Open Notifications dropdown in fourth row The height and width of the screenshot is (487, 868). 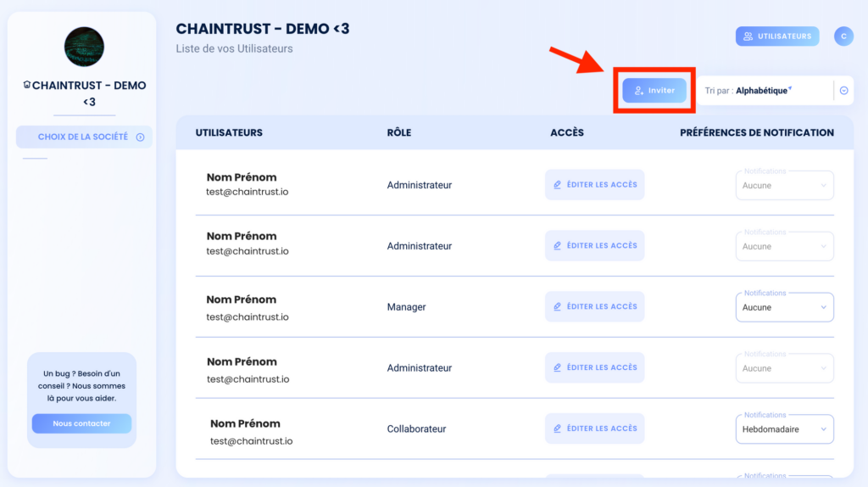tap(784, 368)
